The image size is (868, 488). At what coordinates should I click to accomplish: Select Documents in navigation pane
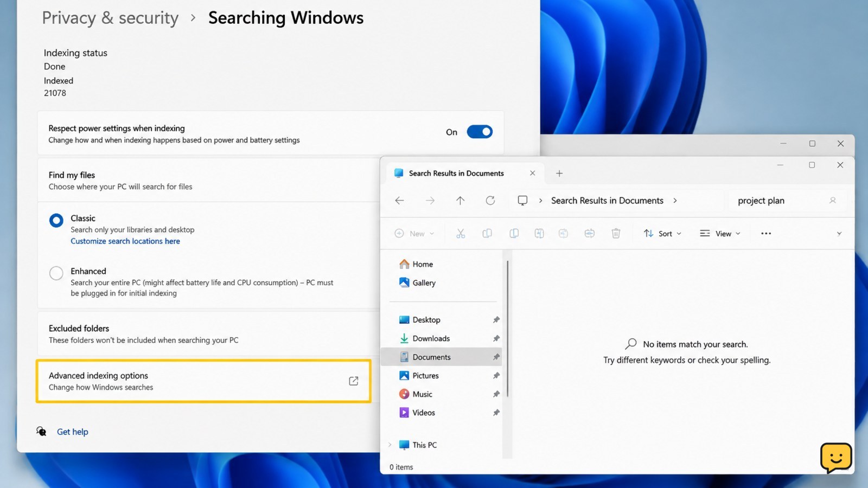[442, 357]
